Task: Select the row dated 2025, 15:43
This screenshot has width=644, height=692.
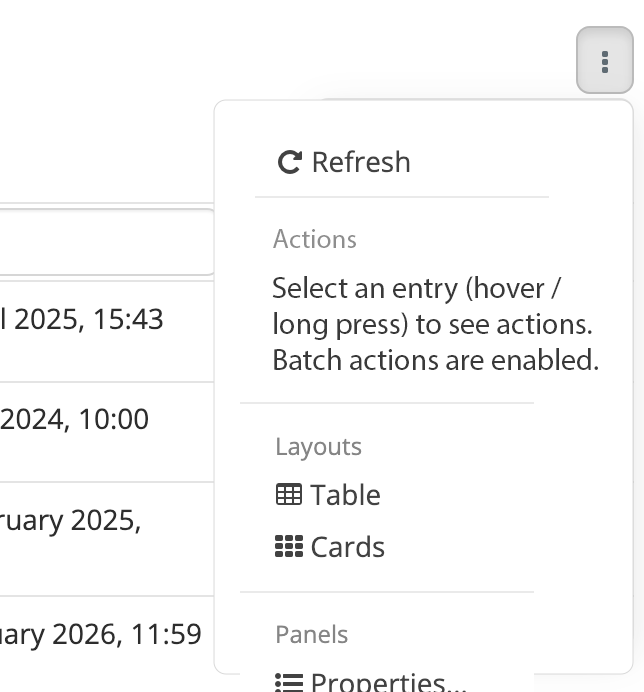Action: [x=82, y=320]
